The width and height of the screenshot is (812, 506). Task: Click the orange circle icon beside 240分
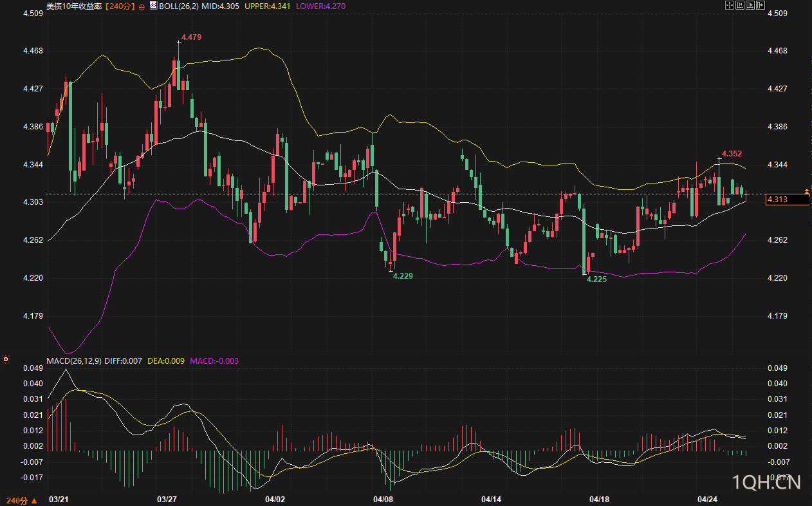click(141, 6)
